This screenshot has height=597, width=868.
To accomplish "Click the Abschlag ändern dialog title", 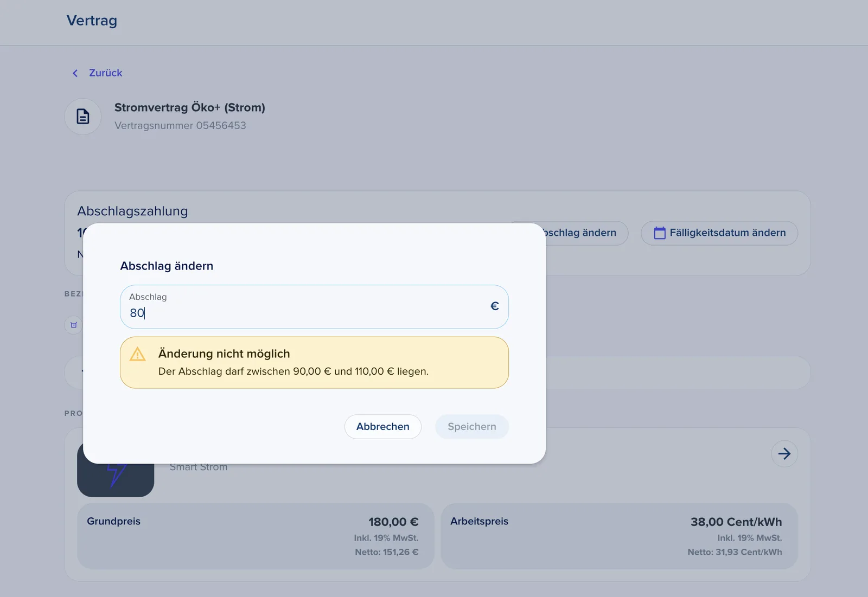I will [167, 266].
